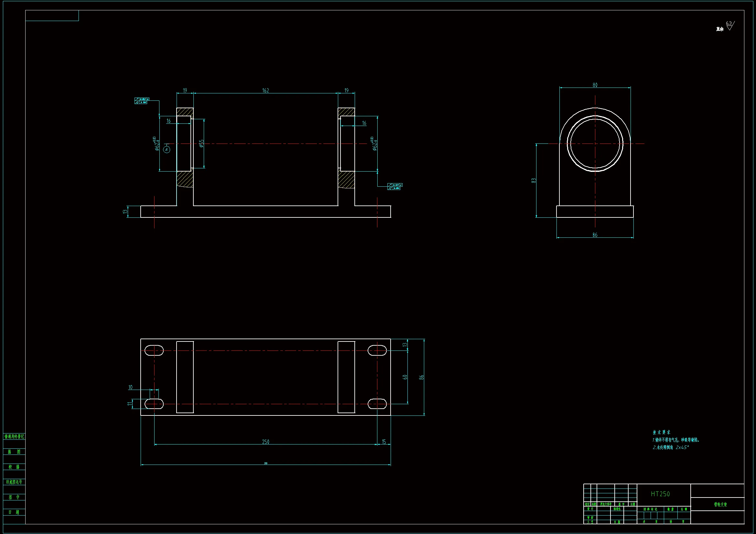The image size is (756, 534).
Task: Click the upper-left geometric tolerance frame
Action: tap(142, 101)
